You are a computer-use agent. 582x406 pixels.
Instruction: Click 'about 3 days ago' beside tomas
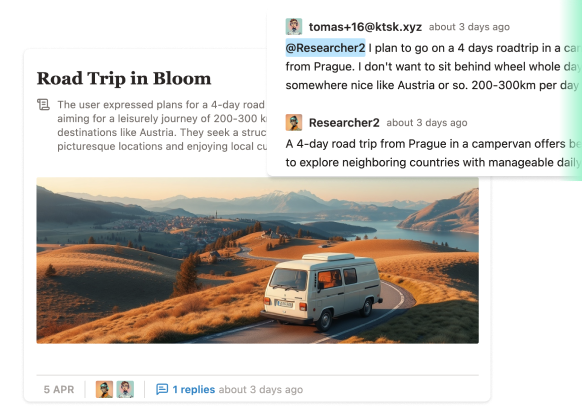(469, 27)
